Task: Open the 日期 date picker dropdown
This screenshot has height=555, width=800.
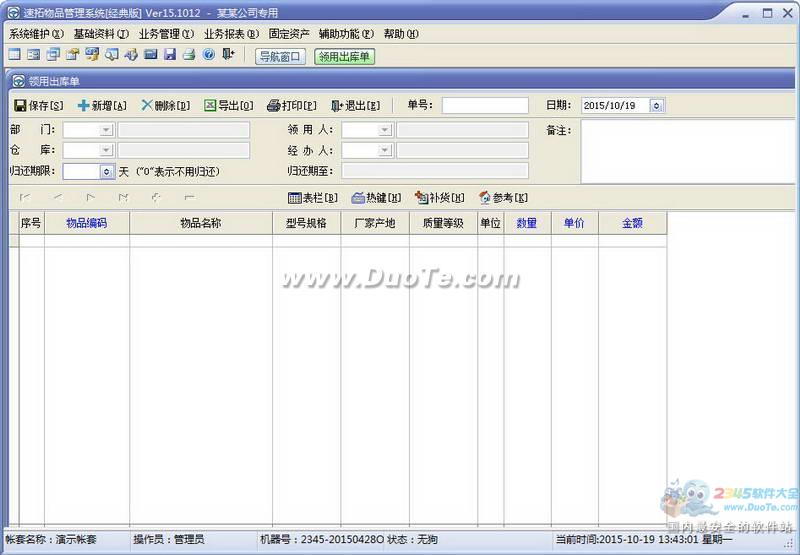Action: (656, 106)
